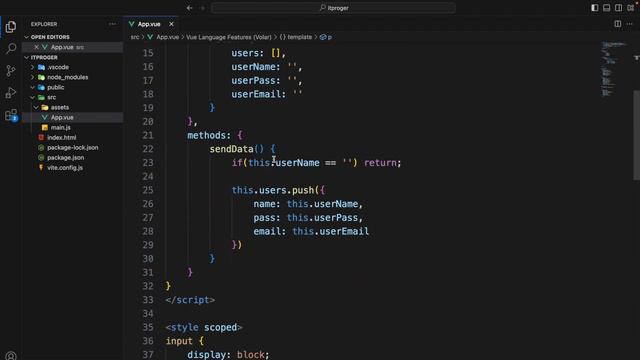Image resolution: width=640 pixels, height=360 pixels.
Task: Collapse the ITPROGER folder section
Action: (x=27, y=58)
